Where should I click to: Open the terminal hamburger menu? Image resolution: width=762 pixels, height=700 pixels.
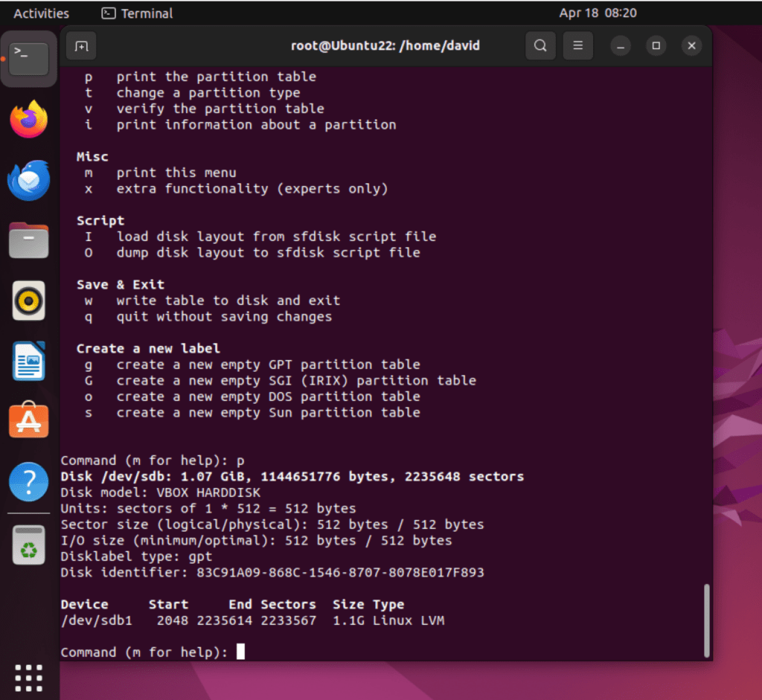(x=577, y=46)
